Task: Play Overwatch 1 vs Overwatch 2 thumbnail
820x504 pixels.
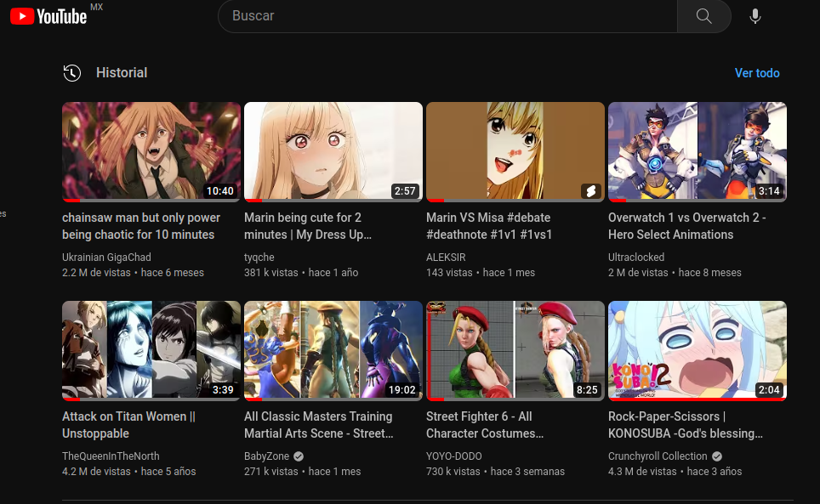Action: click(x=698, y=151)
